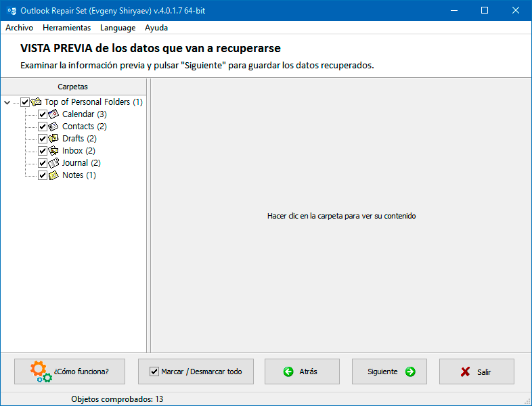The width and height of the screenshot is (532, 406).
Task: Click the green right arrow icon on Siguiente
Action: (410, 371)
